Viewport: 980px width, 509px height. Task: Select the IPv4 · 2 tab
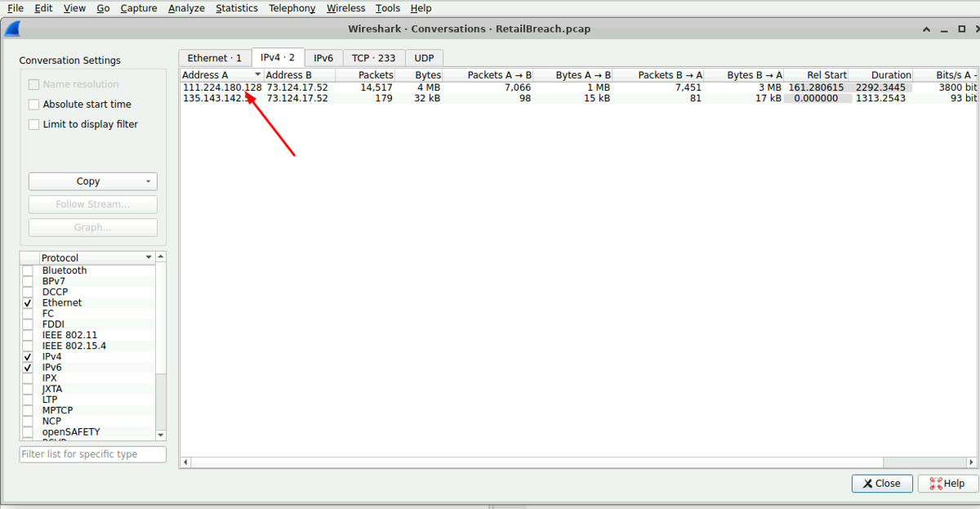coord(278,57)
